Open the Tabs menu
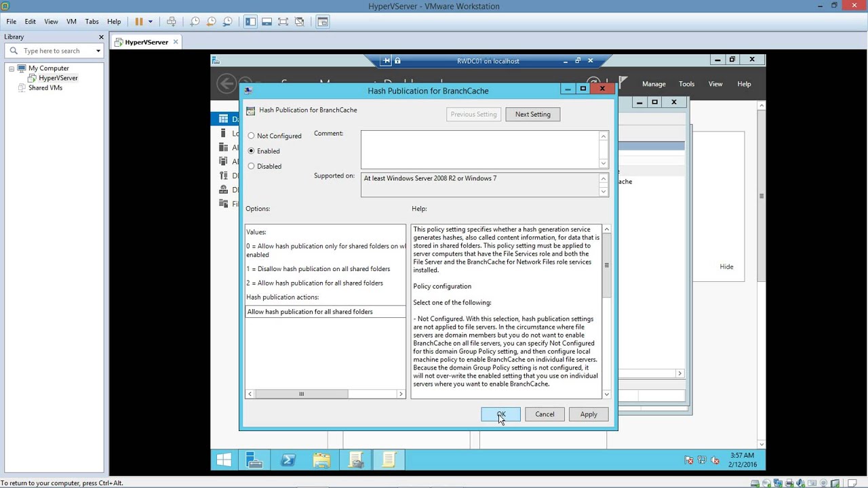The height and width of the screenshot is (488, 868). pyautogui.click(x=92, y=22)
